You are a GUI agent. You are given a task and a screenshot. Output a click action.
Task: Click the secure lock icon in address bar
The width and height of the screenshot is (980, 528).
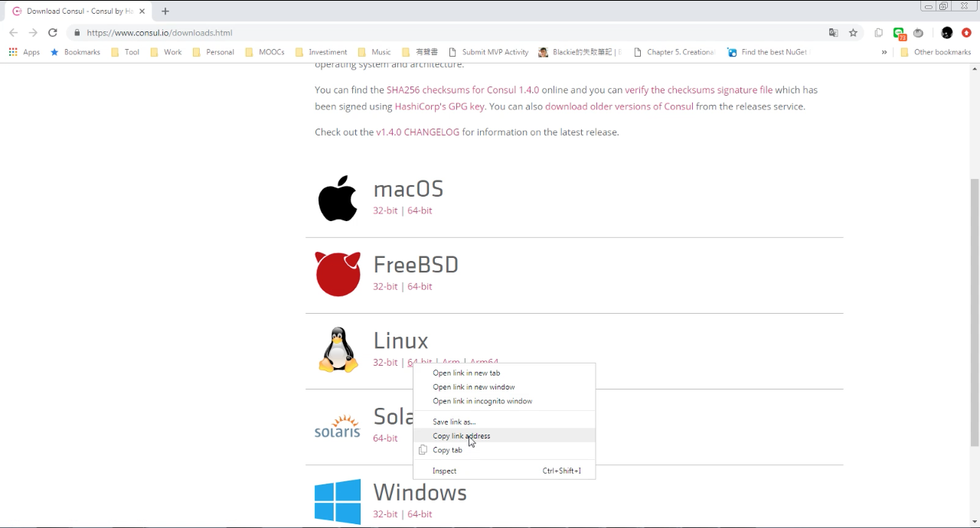(77, 33)
